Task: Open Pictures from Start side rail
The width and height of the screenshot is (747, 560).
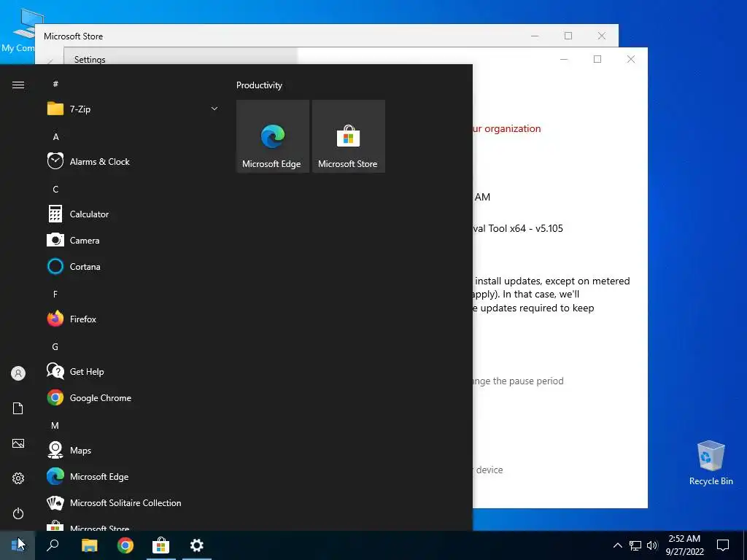Action: [x=18, y=443]
